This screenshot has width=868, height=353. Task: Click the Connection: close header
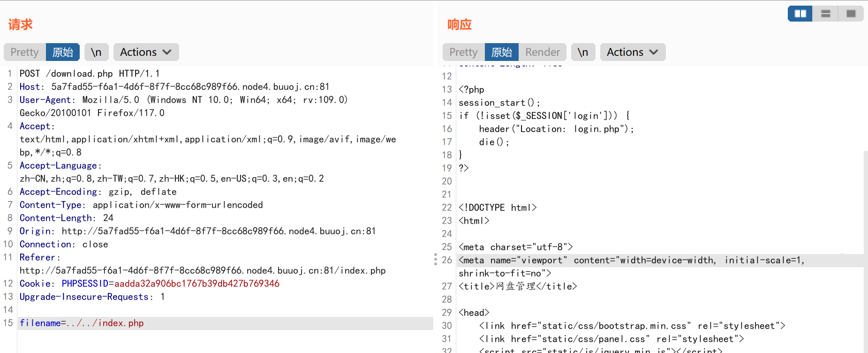pyautogui.click(x=64, y=244)
